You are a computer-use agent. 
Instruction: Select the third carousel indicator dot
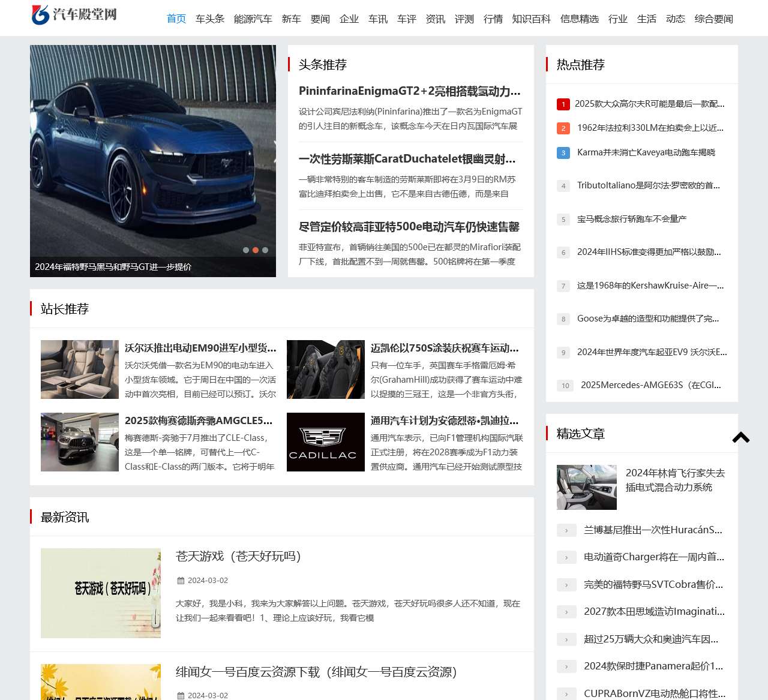[265, 250]
